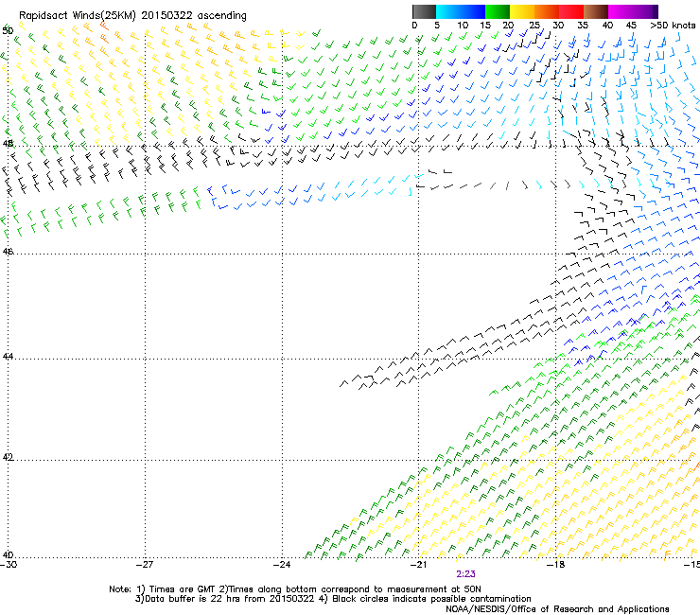Screen dimensions: 700x615
Task: Click the legend scale number '10'
Action: 463,26
